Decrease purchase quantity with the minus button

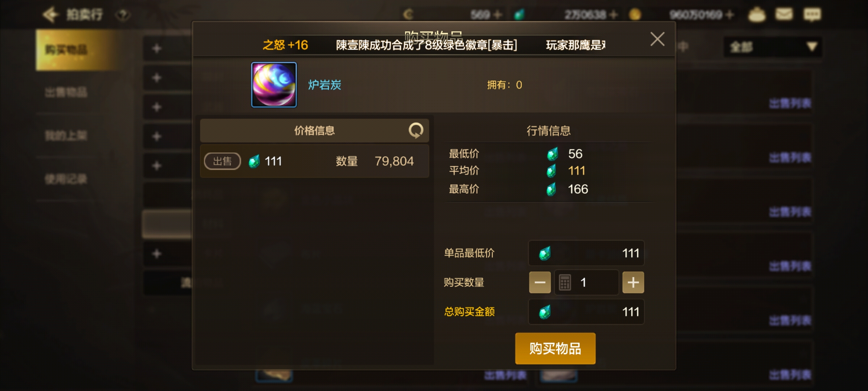coord(540,282)
